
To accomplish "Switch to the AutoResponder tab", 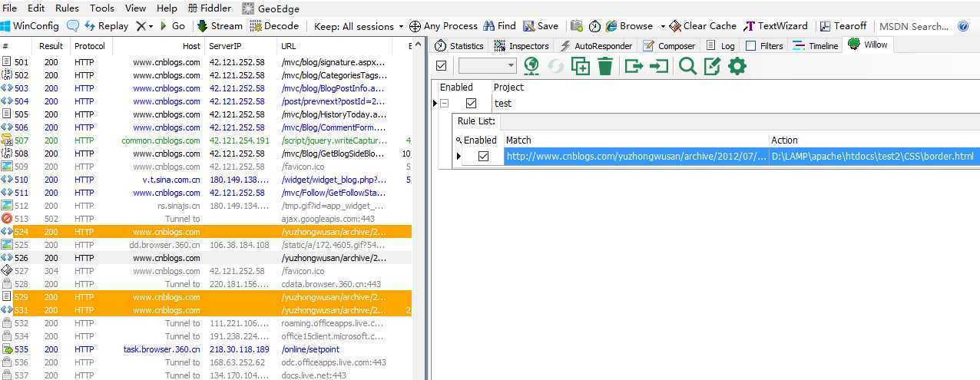I will 596,46.
